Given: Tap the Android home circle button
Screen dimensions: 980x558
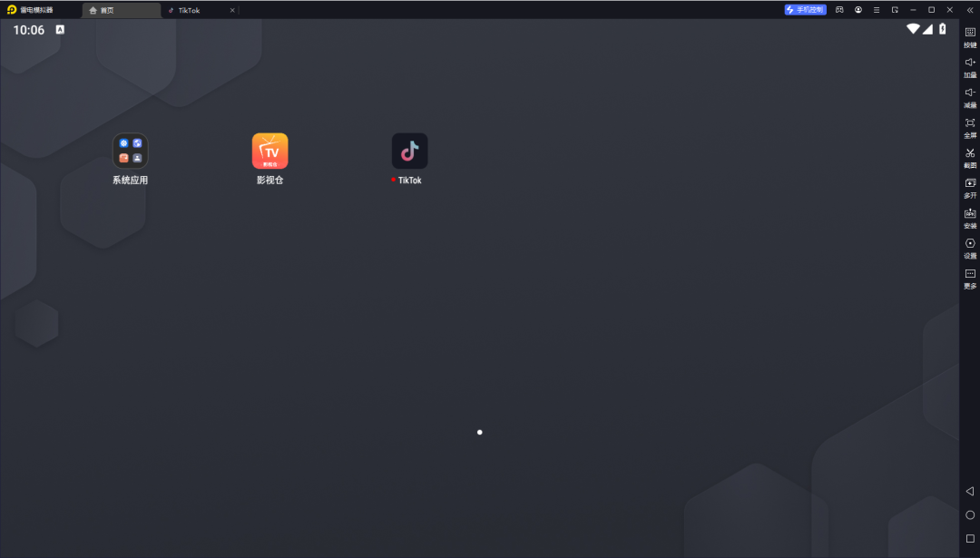Looking at the screenshot, I should click(x=970, y=514).
